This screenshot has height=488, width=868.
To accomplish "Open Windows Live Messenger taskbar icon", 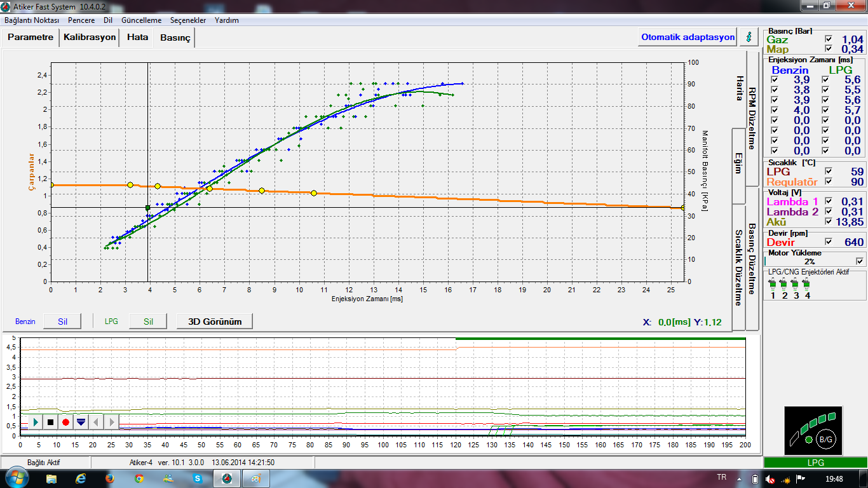I will tap(168, 478).
